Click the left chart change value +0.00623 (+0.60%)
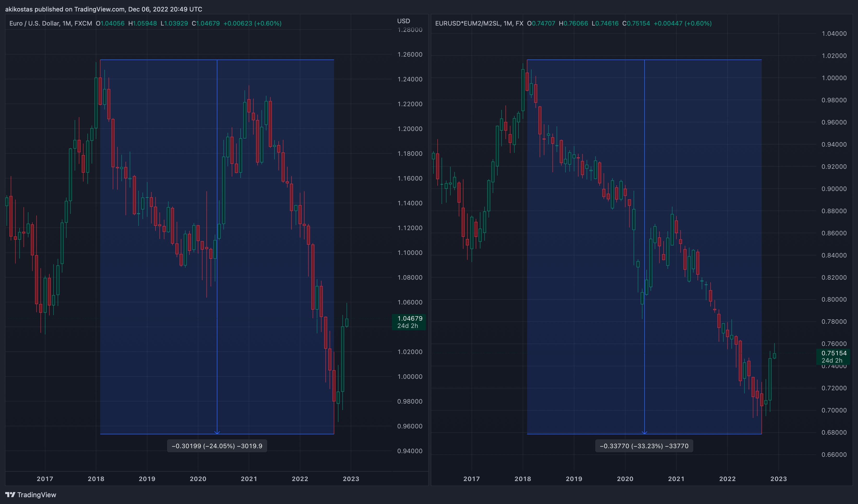 [x=252, y=23]
